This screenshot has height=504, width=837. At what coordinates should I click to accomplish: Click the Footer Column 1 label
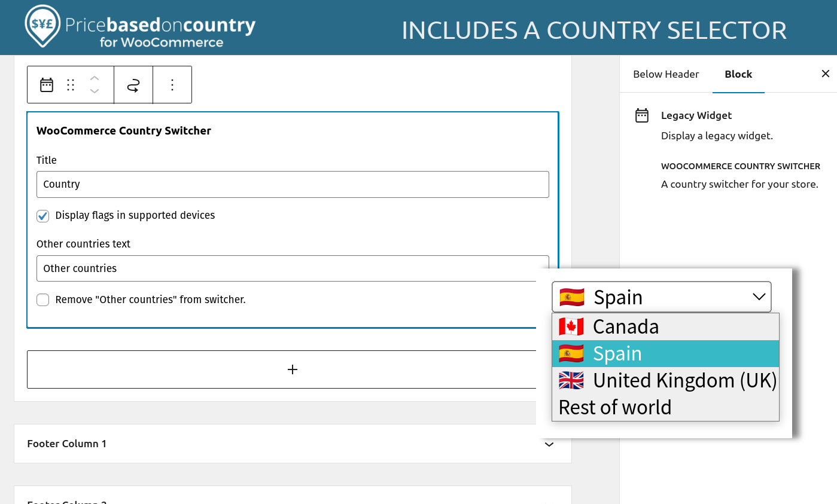pos(67,444)
